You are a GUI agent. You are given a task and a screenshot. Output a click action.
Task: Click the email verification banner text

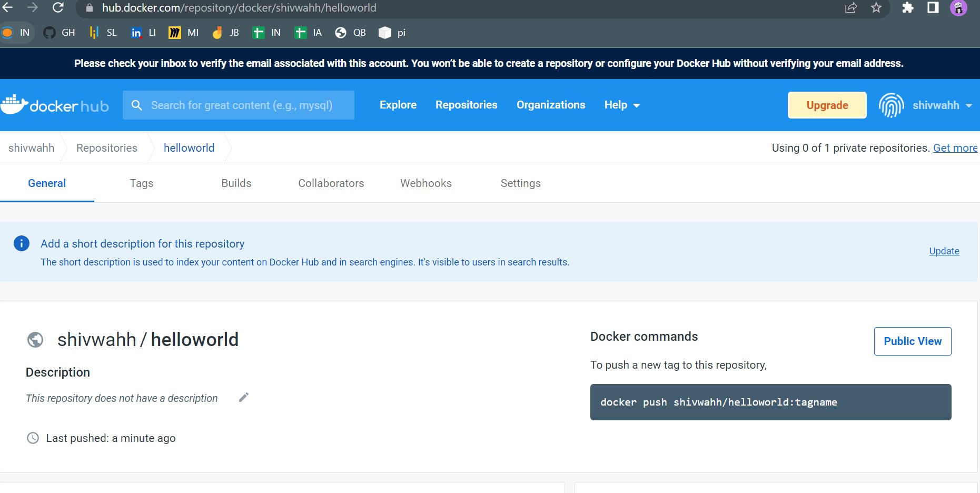click(489, 63)
